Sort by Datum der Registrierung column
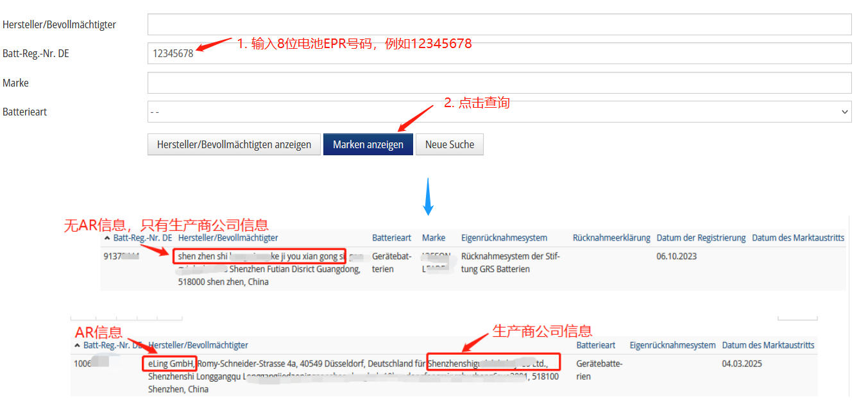This screenshot has height=408, width=868. click(701, 238)
